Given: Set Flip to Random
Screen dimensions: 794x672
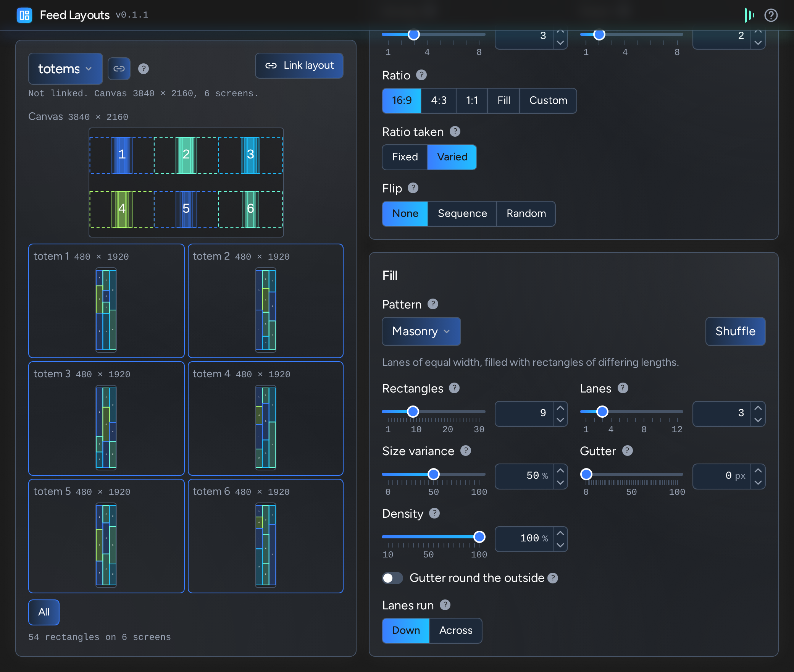Looking at the screenshot, I should click(526, 214).
